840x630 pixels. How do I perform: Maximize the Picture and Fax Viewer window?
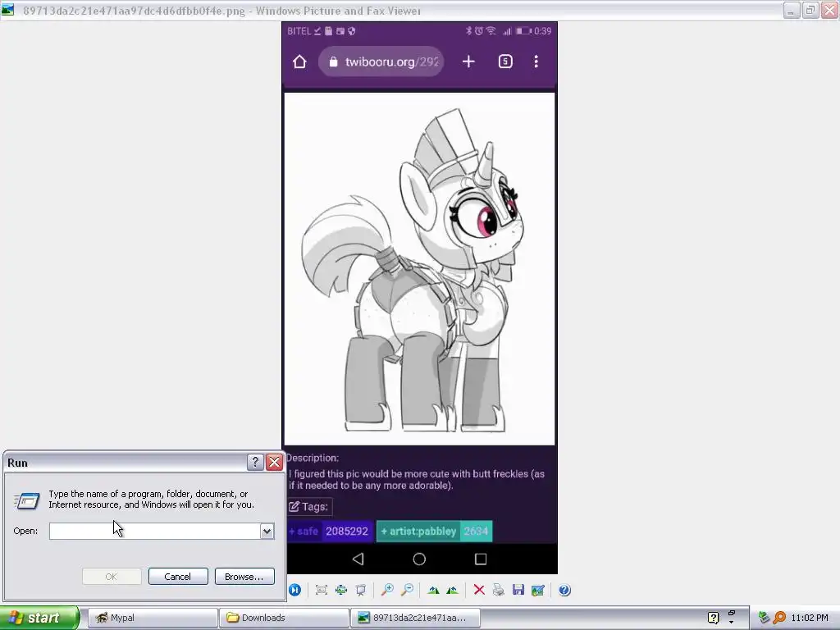tap(810, 10)
